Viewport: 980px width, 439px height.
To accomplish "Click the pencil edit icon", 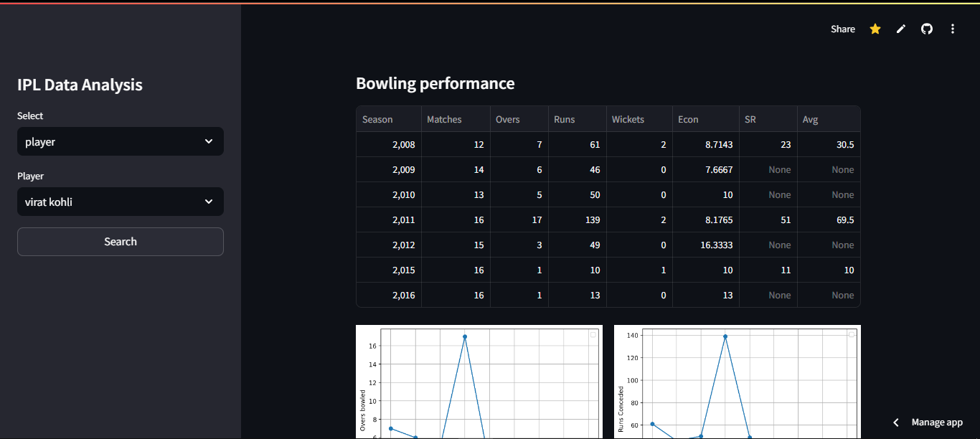I will click(901, 29).
